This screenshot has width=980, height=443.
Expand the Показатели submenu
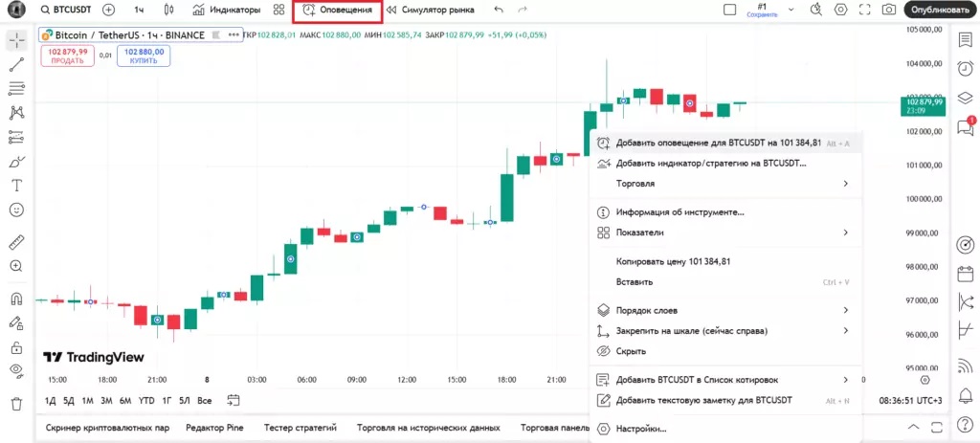tap(725, 233)
